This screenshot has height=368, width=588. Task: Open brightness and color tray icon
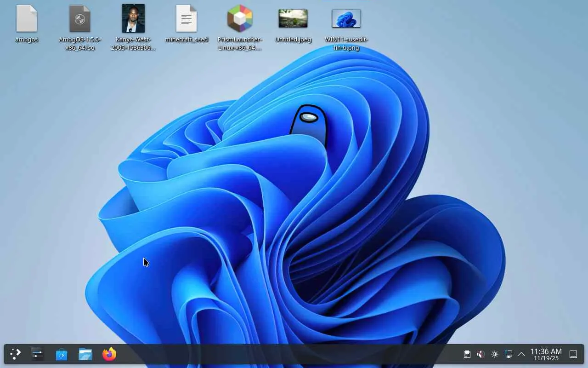coord(495,354)
